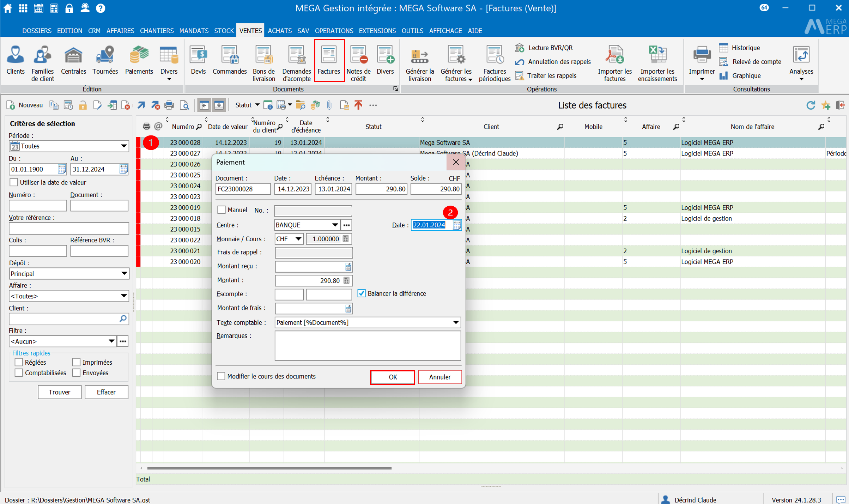849x504 pixels.
Task: Expand the Affaire <Toutes> dropdown
Action: point(123,296)
